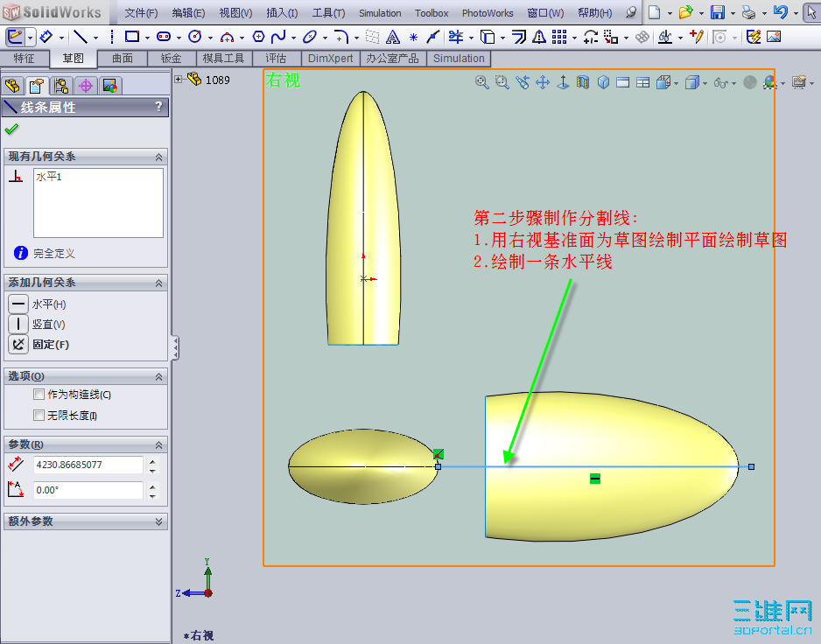Click the Mirror Entities icon
The image size is (821, 644).
[539, 37]
